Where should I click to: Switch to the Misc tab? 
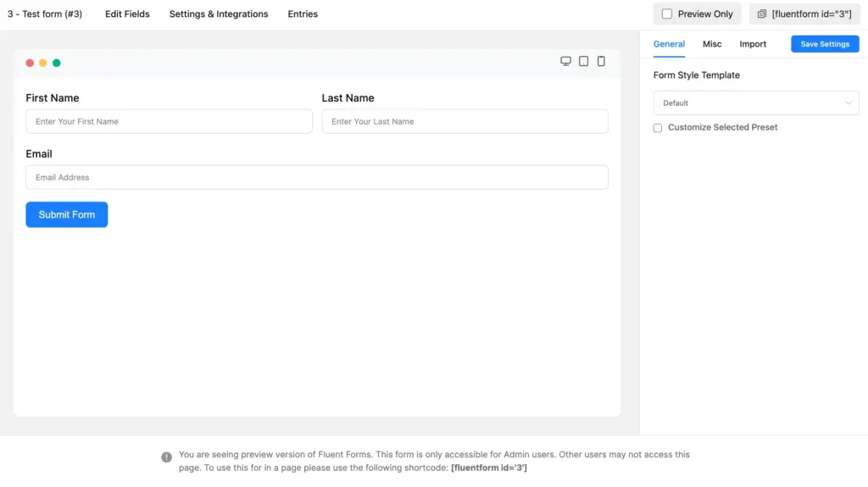[712, 44]
